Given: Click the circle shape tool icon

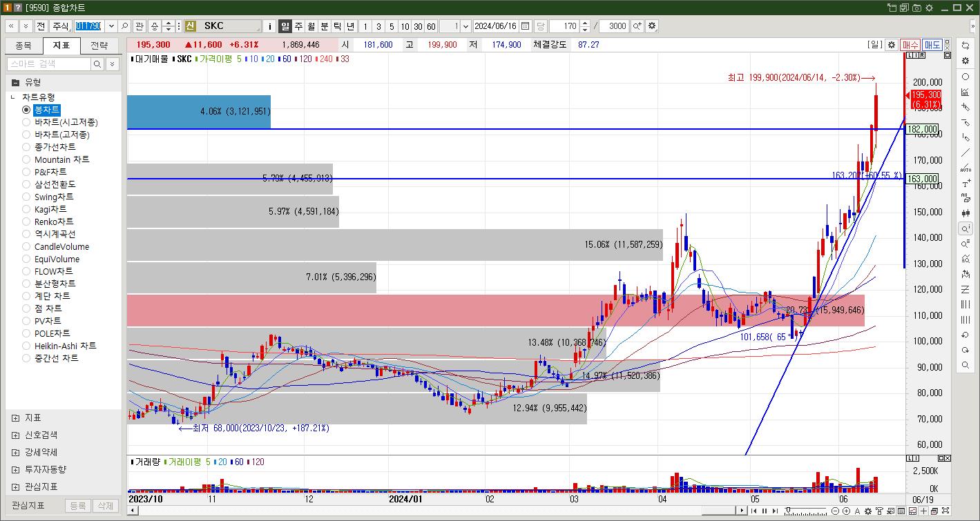Looking at the screenshot, I should pyautogui.click(x=965, y=77).
